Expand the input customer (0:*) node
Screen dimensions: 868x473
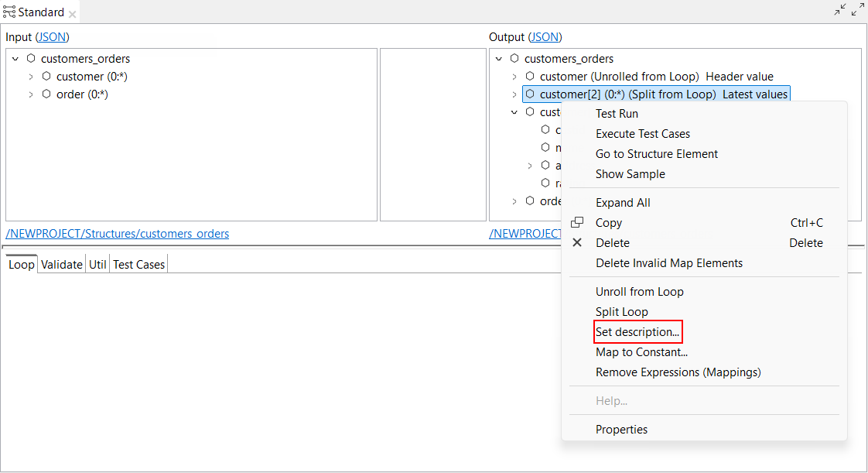point(31,77)
